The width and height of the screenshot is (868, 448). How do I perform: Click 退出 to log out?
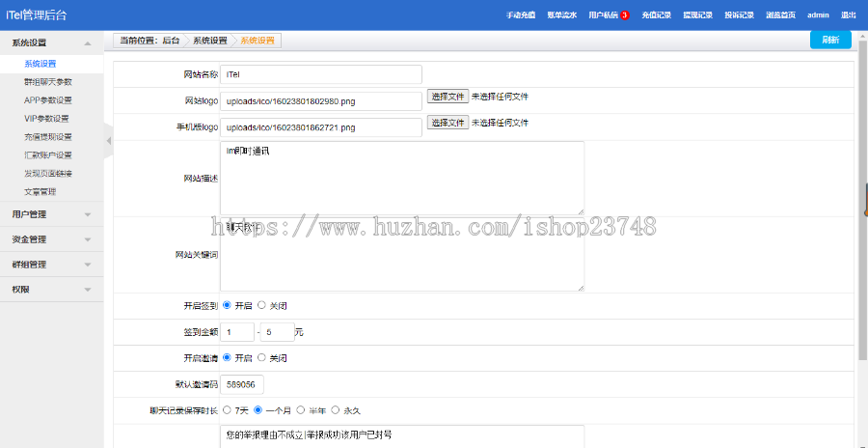pos(848,15)
